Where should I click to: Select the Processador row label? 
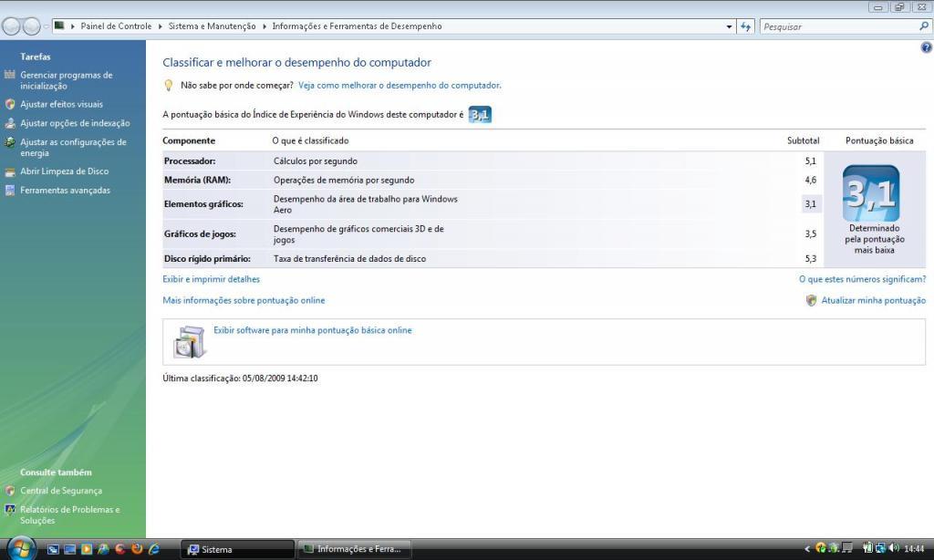(x=190, y=161)
